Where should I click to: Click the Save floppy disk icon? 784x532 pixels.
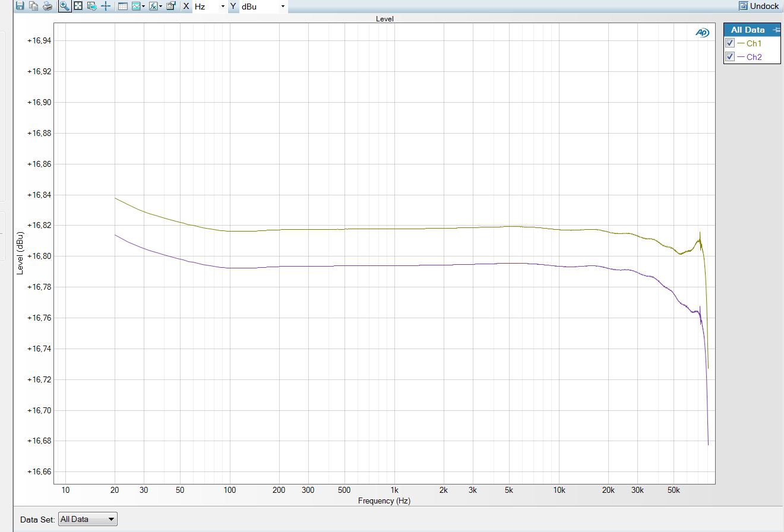tap(20, 6)
